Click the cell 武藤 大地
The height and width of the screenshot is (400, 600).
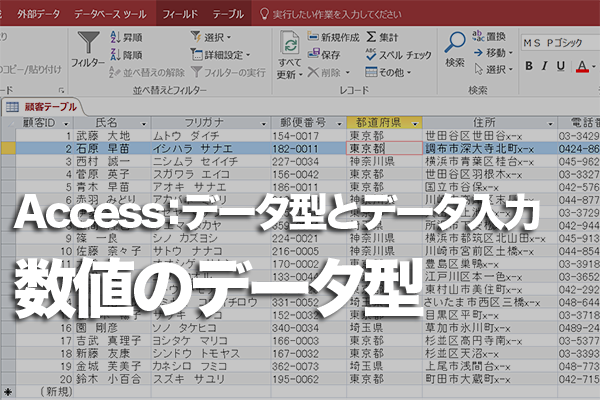pos(112,136)
